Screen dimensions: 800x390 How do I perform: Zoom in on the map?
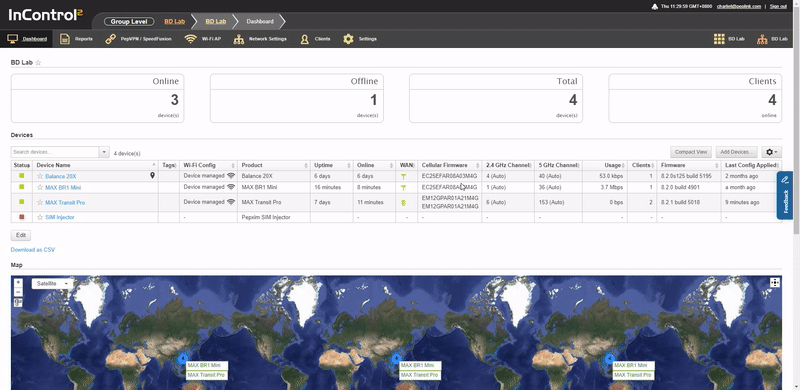[18, 283]
